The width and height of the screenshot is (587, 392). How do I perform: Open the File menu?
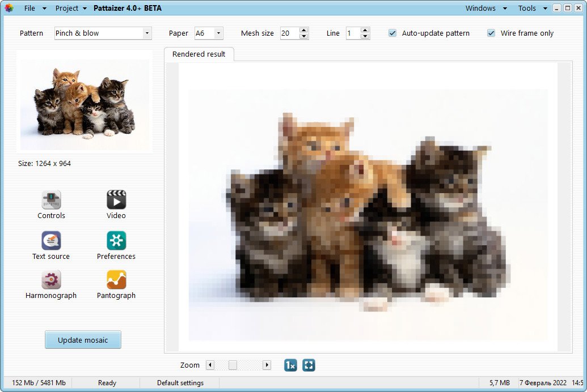click(30, 8)
